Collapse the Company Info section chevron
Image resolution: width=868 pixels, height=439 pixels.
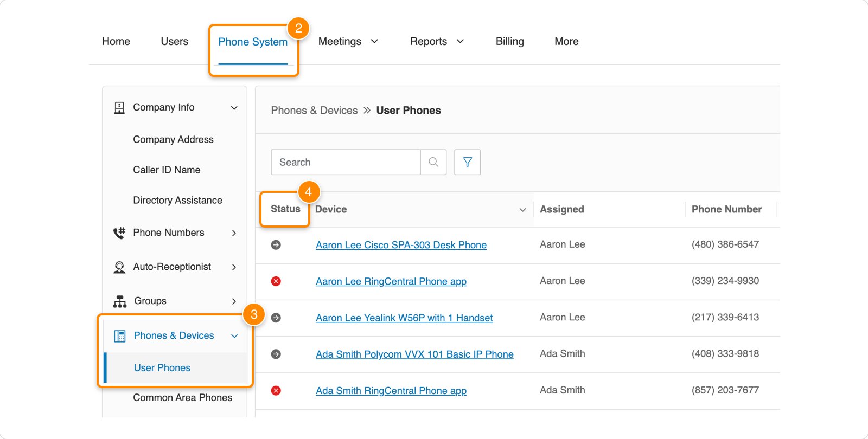pos(234,108)
